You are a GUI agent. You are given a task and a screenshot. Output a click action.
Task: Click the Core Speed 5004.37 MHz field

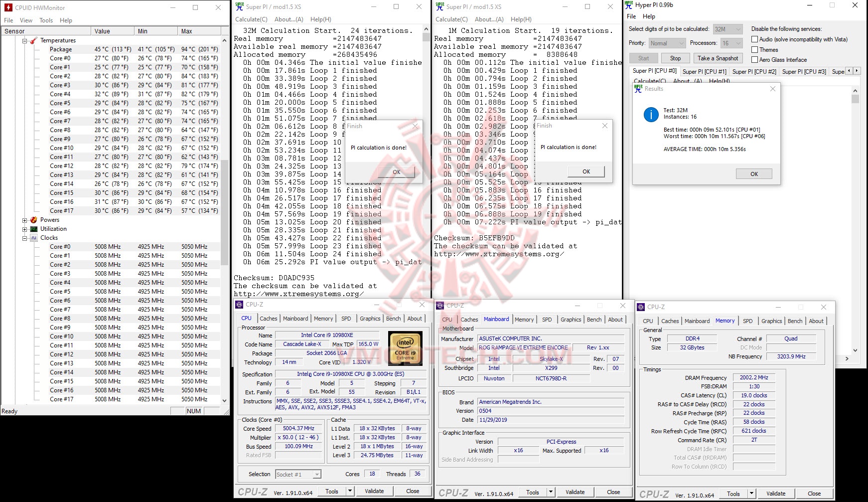298,429
